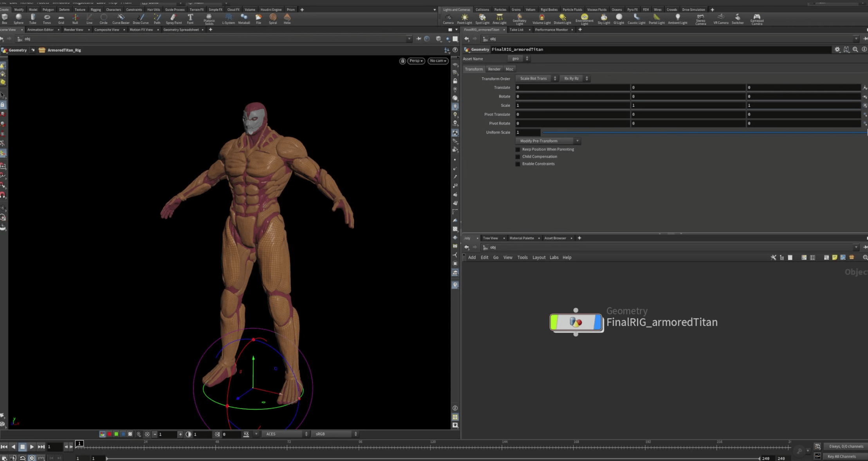This screenshot has width=868, height=461.
Task: Stop timeline playback
Action: coord(22,447)
